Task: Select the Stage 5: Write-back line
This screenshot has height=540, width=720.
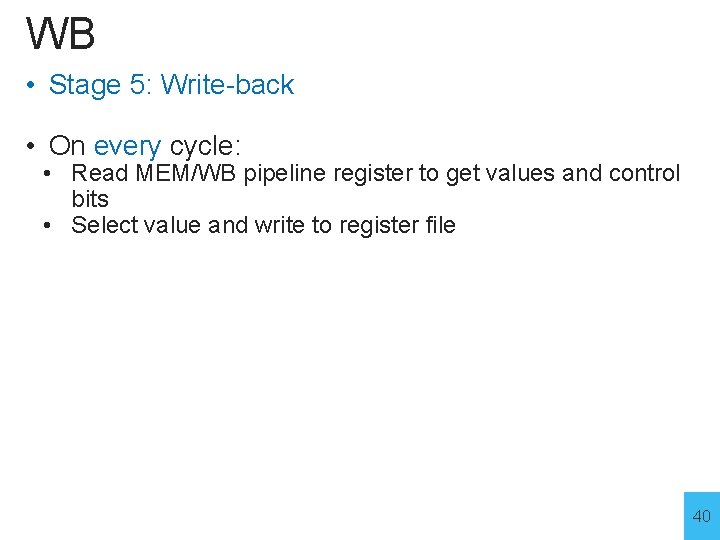Action: [x=171, y=85]
